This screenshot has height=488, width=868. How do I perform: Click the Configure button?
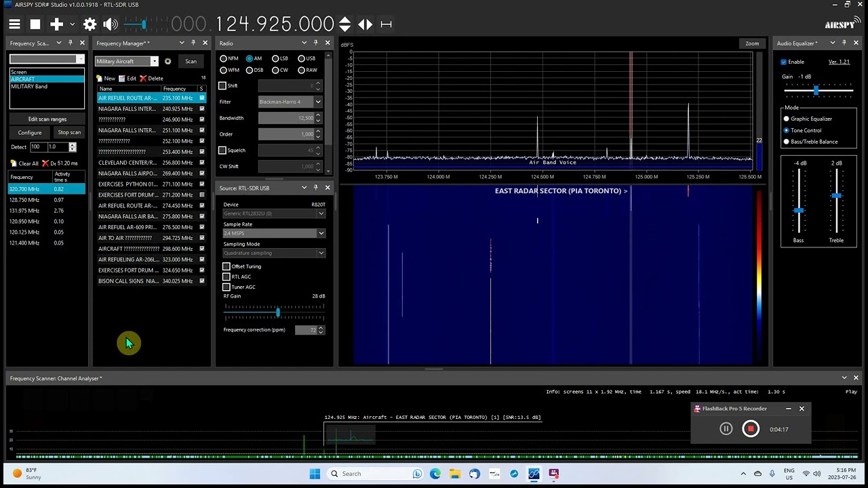[x=29, y=133]
